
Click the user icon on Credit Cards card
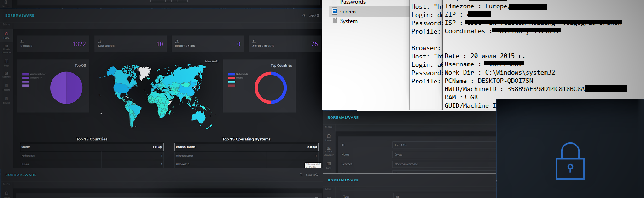click(177, 41)
